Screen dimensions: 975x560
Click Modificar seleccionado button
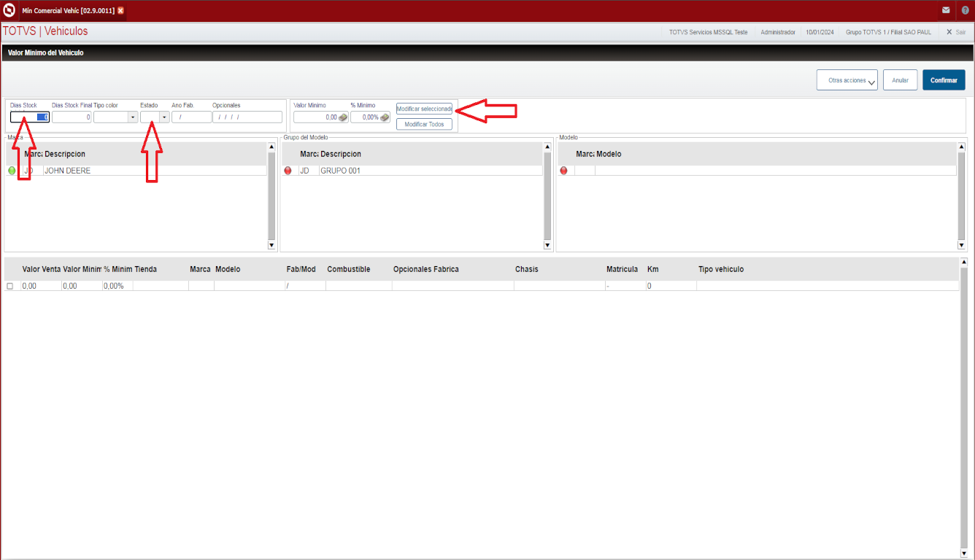pyautogui.click(x=424, y=109)
